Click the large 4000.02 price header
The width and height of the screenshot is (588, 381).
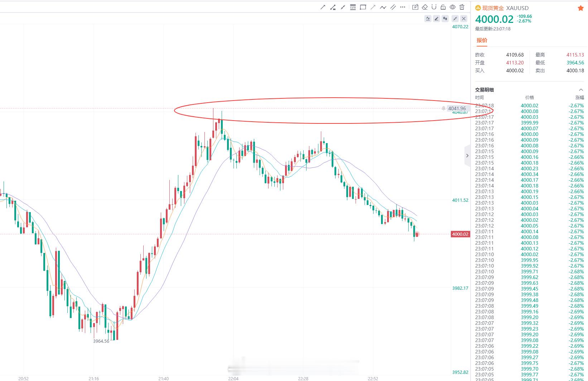[494, 19]
